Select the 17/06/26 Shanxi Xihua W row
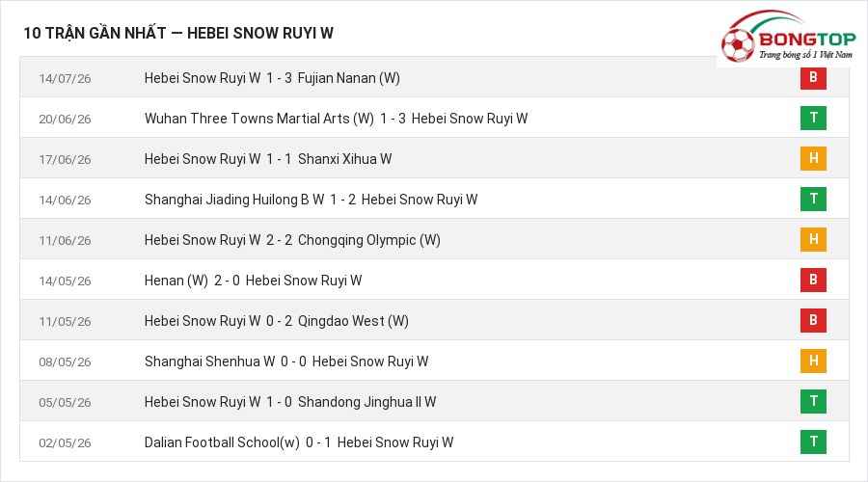 pyautogui.click(x=434, y=158)
